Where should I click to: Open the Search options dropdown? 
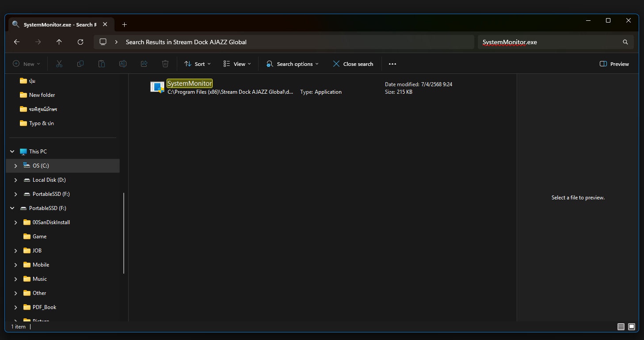(293, 64)
